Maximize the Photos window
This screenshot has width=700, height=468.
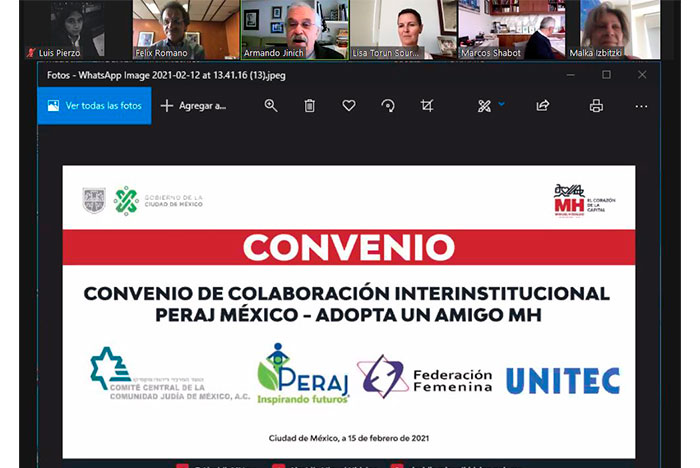tap(606, 74)
